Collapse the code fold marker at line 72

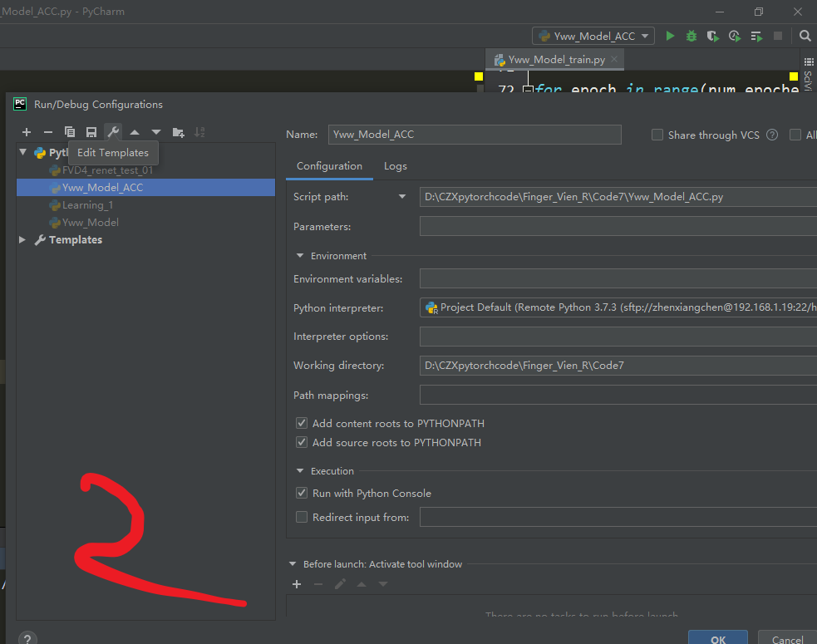528,90
